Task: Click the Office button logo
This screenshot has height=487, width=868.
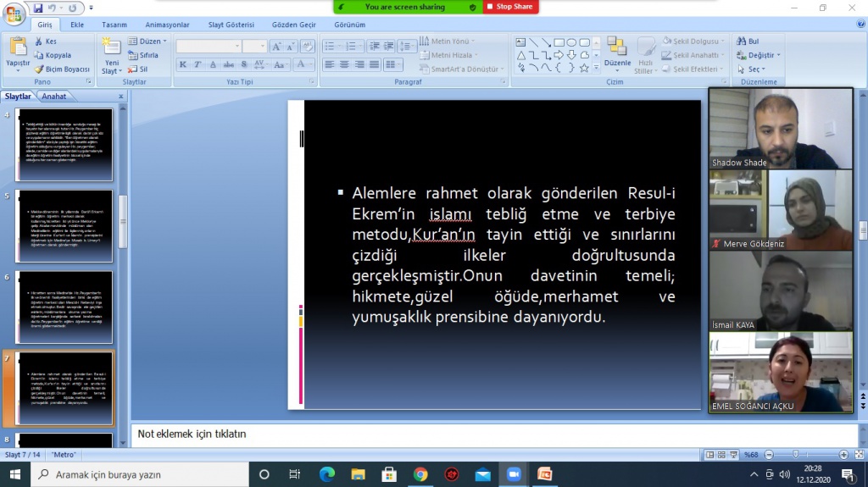Action: [14, 14]
